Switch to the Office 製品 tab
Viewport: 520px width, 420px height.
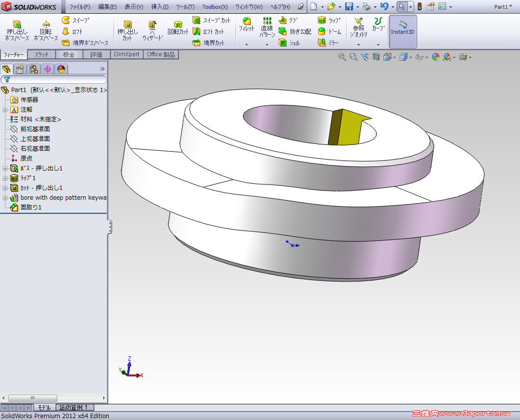coord(161,54)
